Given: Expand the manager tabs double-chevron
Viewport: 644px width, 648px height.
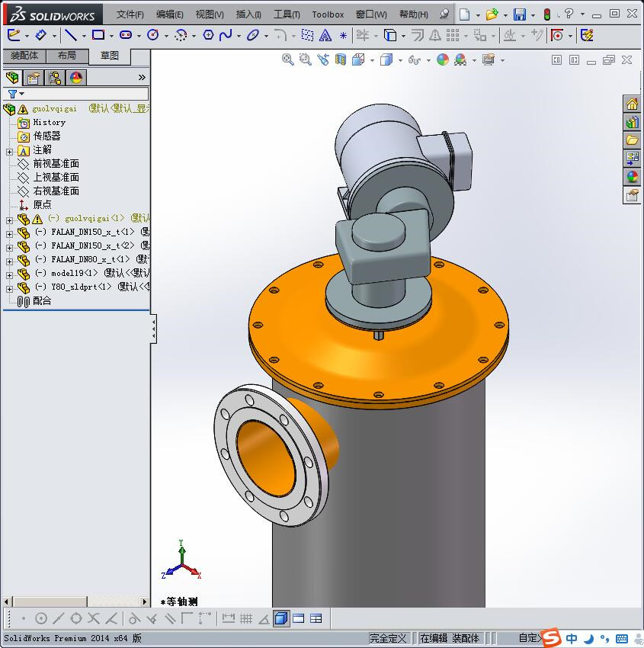Looking at the screenshot, I should point(142,77).
